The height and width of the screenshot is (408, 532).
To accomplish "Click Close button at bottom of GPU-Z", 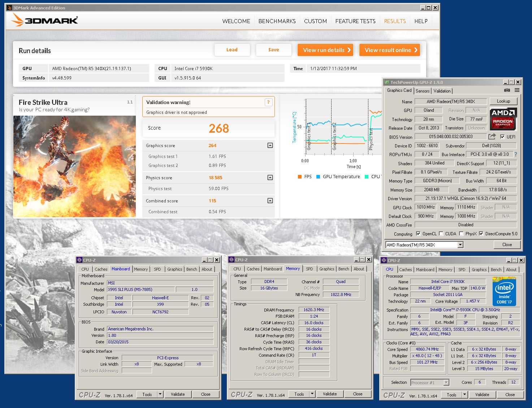I will [507, 245].
